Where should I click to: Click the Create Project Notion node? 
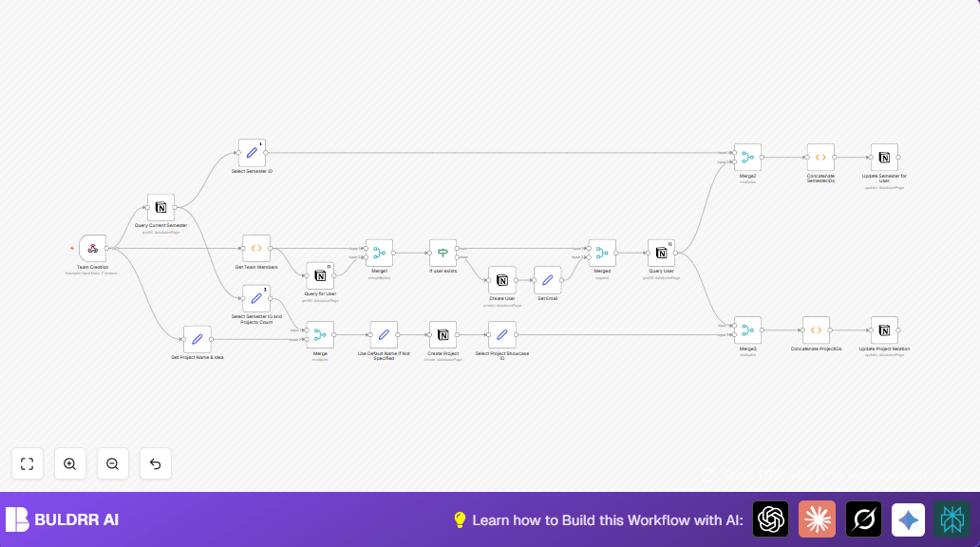click(x=443, y=334)
